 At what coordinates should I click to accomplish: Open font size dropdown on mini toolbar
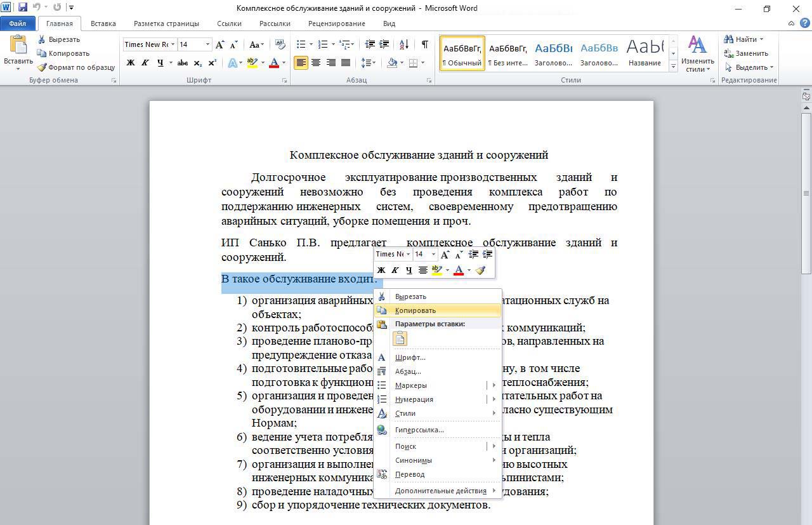(x=433, y=255)
